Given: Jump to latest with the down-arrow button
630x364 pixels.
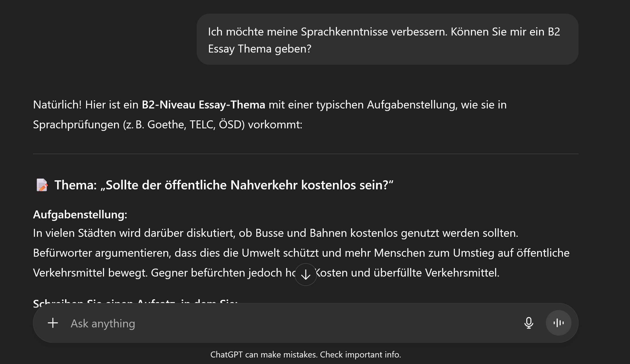Looking at the screenshot, I should (306, 275).
